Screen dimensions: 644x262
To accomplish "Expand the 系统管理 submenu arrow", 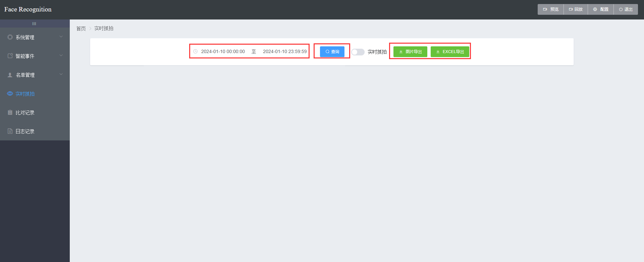I will (x=61, y=37).
